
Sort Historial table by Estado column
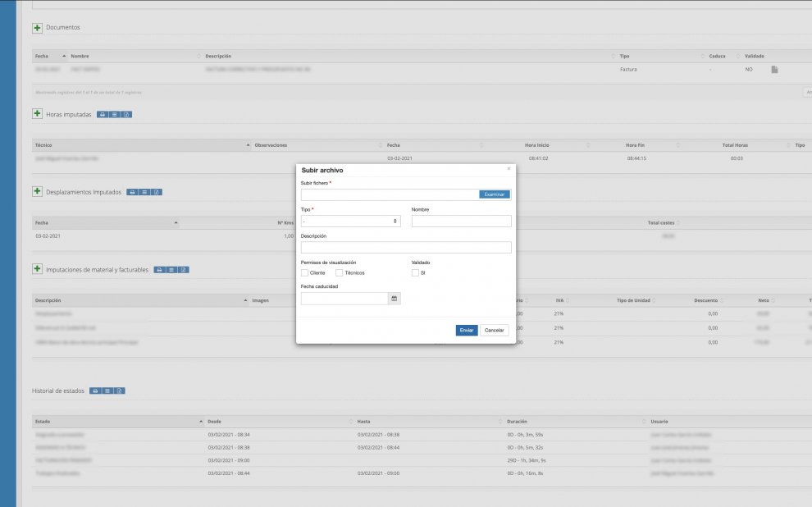pos(43,421)
